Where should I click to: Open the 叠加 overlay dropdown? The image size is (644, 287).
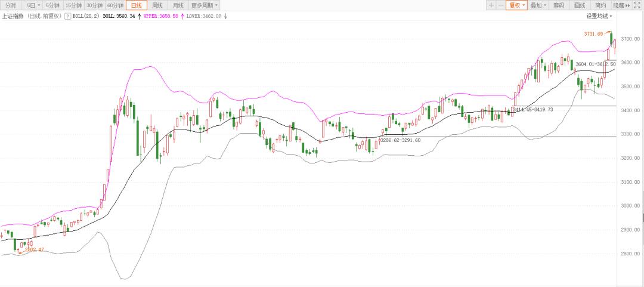click(x=538, y=5)
